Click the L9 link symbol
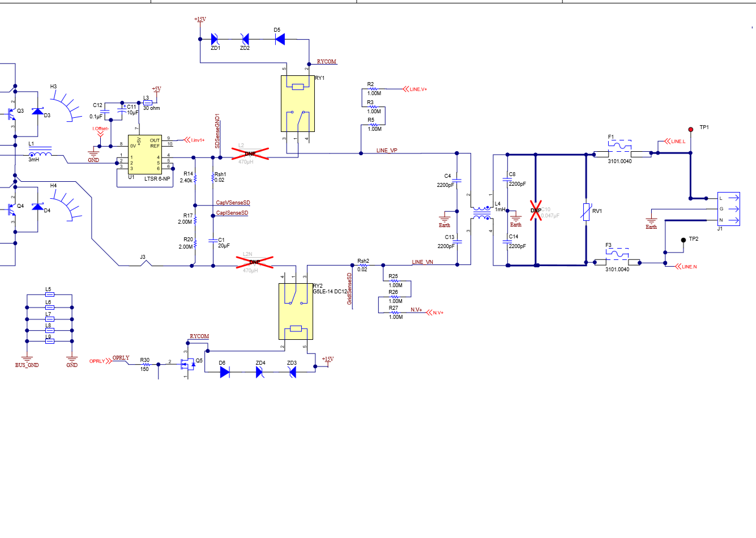Viewport: 756px width, 538px height. [49, 341]
